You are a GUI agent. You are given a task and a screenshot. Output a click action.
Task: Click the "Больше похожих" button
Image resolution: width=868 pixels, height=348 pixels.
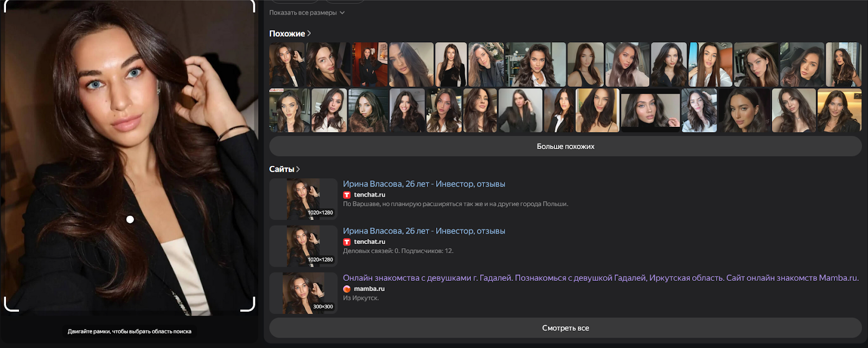[565, 146]
